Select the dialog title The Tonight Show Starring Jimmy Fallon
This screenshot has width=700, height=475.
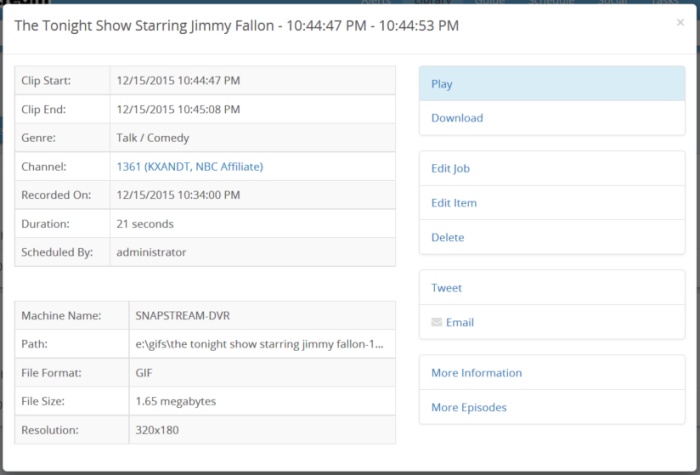(x=144, y=26)
